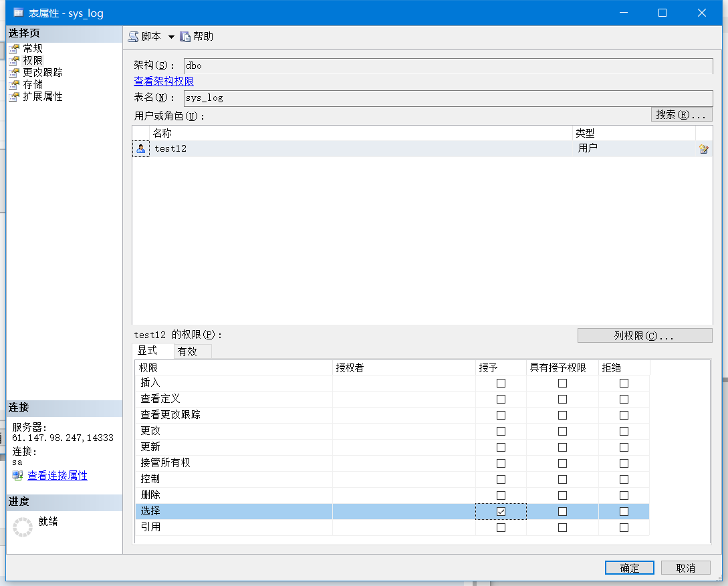The height and width of the screenshot is (586, 728).
Task: Click the 类型 column header
Action: (634, 133)
